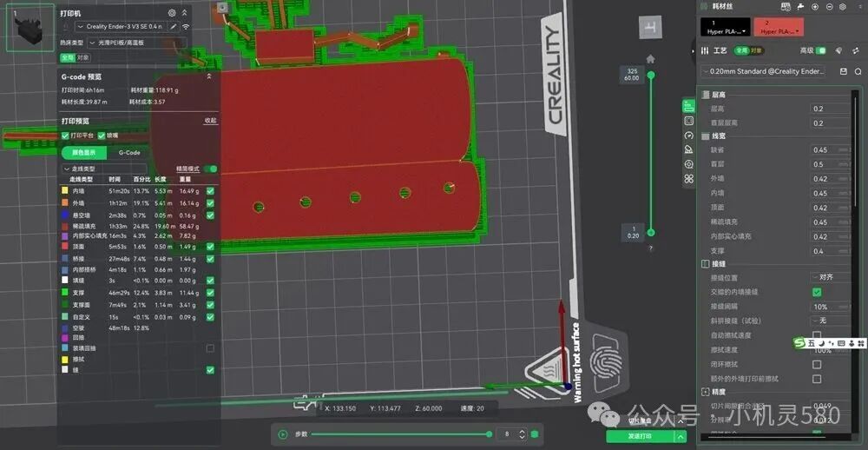
Task: Switch to the G-Code tab
Action: tap(129, 152)
